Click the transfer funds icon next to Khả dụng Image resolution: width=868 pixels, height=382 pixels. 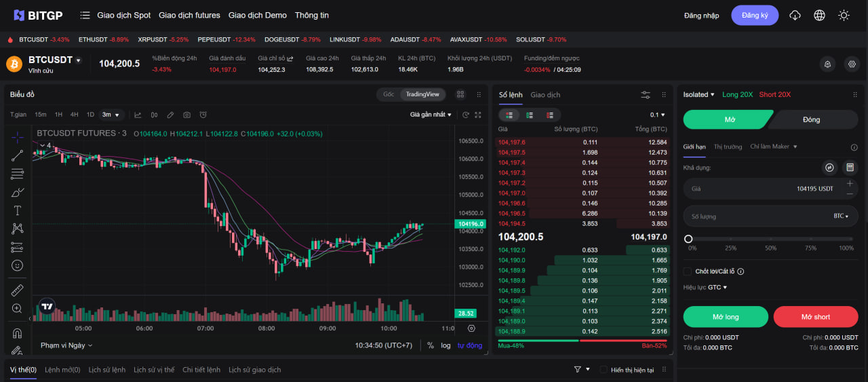pos(829,168)
